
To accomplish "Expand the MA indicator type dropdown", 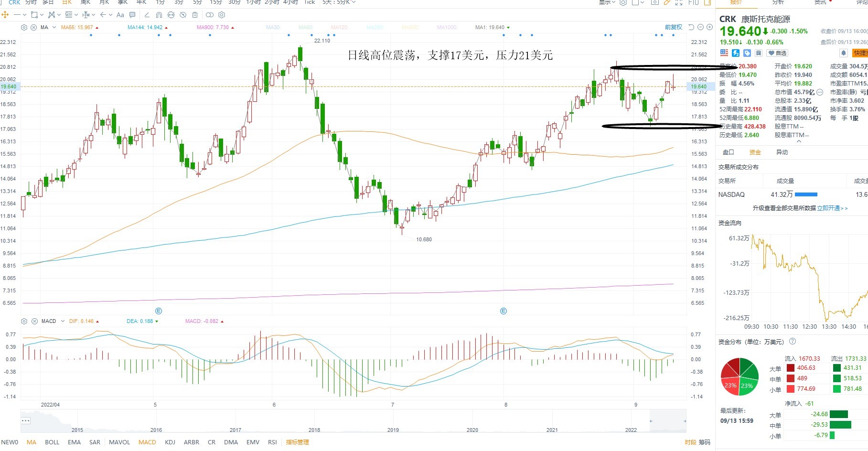I will point(54,27).
